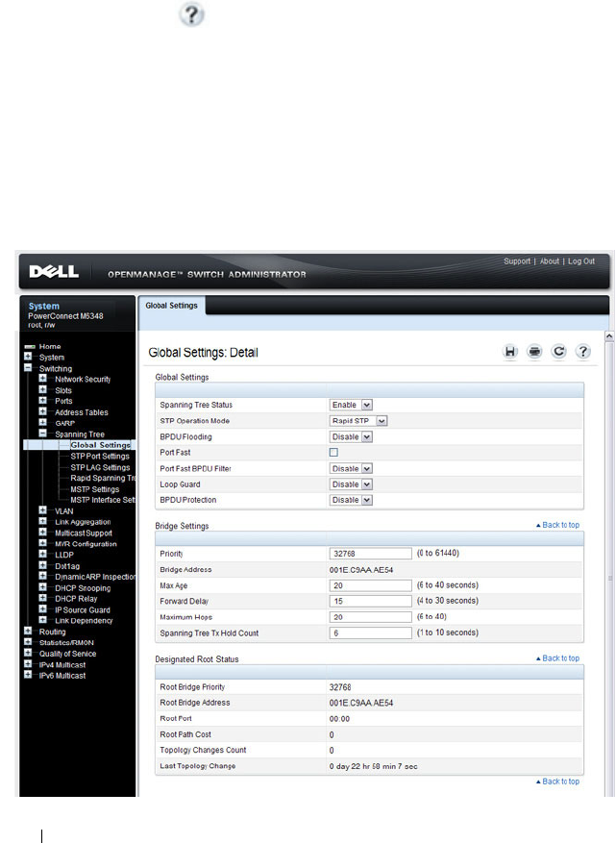This screenshot has width=616, height=843.
Task: Click Spanning Tree Tx Hold Count field
Action: 370,632
